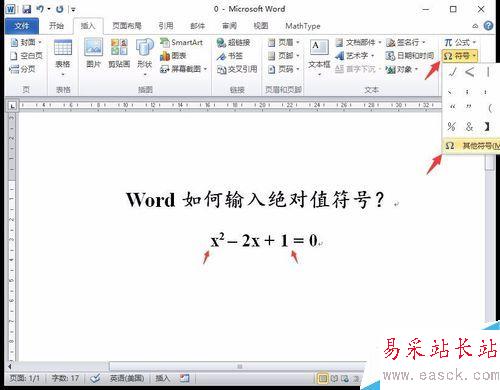
Task: Insert a 交叉引用 cross-reference
Action: click(237, 69)
